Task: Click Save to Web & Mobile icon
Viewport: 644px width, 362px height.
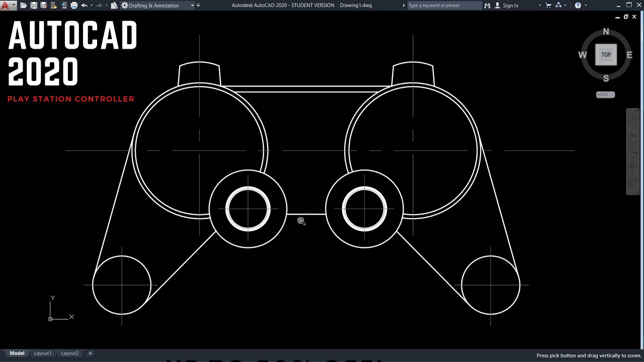Action: [64, 6]
